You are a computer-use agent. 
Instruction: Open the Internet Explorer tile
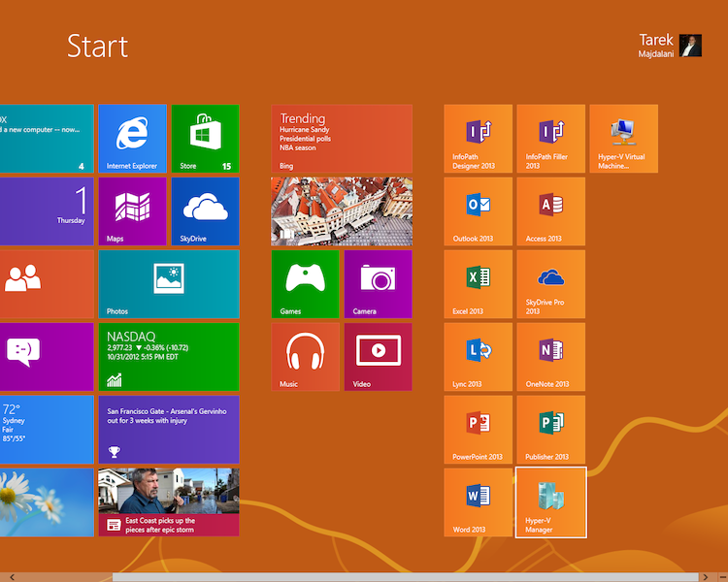[132, 139]
